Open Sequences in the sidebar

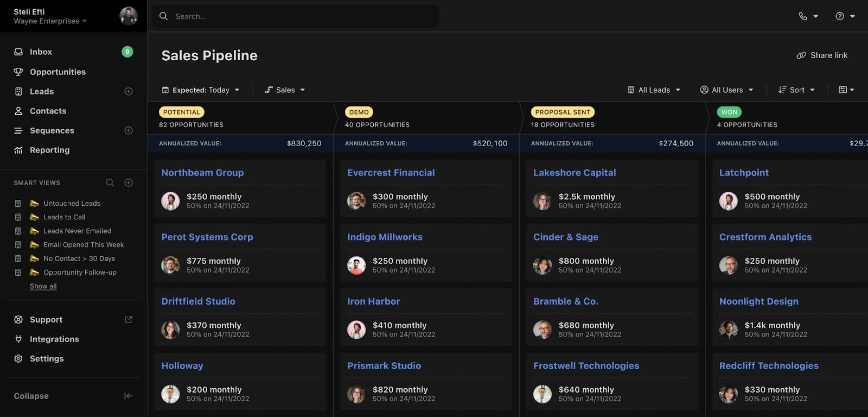click(x=52, y=130)
